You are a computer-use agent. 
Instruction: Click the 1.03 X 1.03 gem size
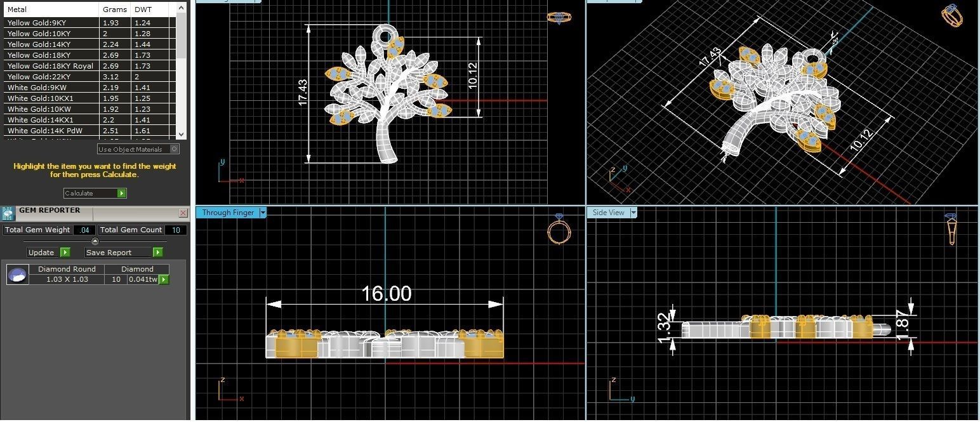point(67,279)
